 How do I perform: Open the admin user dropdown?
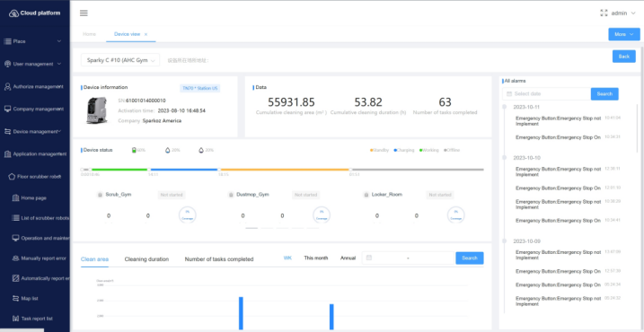click(x=623, y=13)
